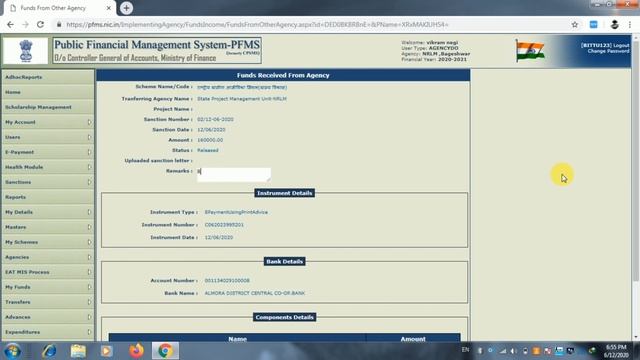
Task: Click the PFMS header title banner
Action: point(157,51)
